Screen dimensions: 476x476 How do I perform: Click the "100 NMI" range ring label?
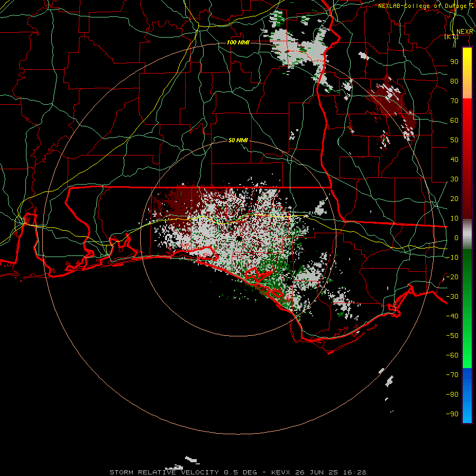click(x=239, y=42)
